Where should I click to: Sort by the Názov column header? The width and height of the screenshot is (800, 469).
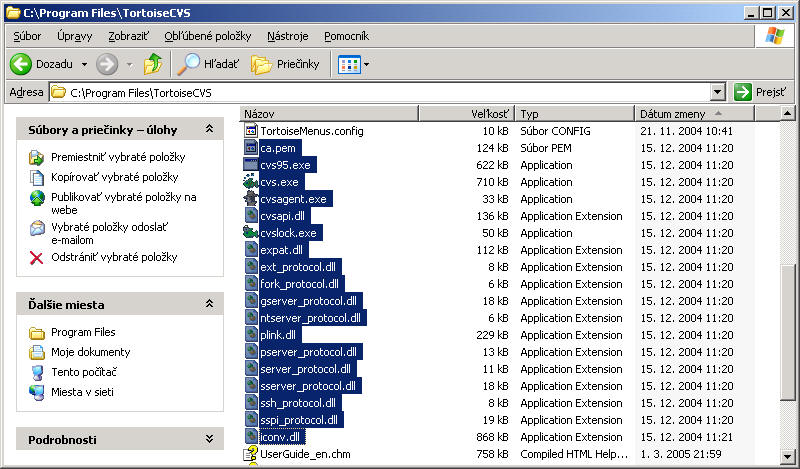tap(329, 114)
